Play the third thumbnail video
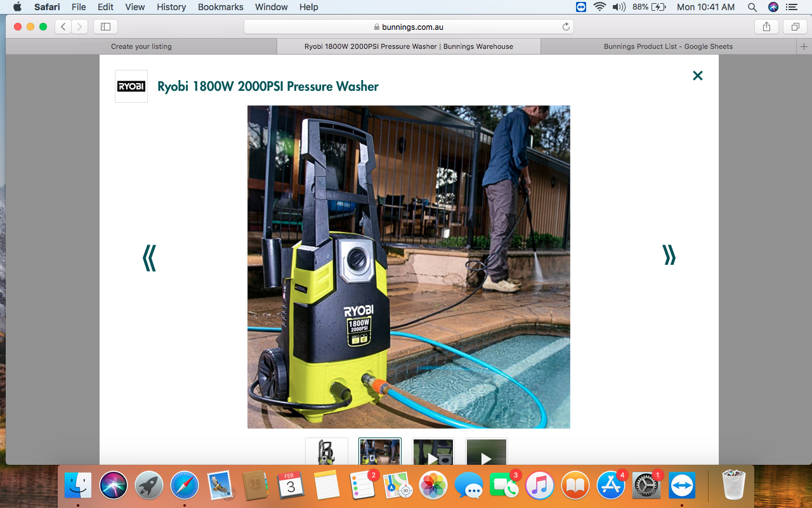The width and height of the screenshot is (812, 508). click(x=433, y=451)
